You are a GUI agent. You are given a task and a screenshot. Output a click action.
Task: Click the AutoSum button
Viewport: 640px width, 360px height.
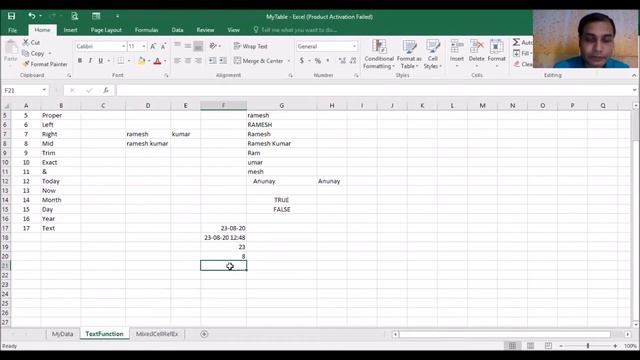click(522, 42)
